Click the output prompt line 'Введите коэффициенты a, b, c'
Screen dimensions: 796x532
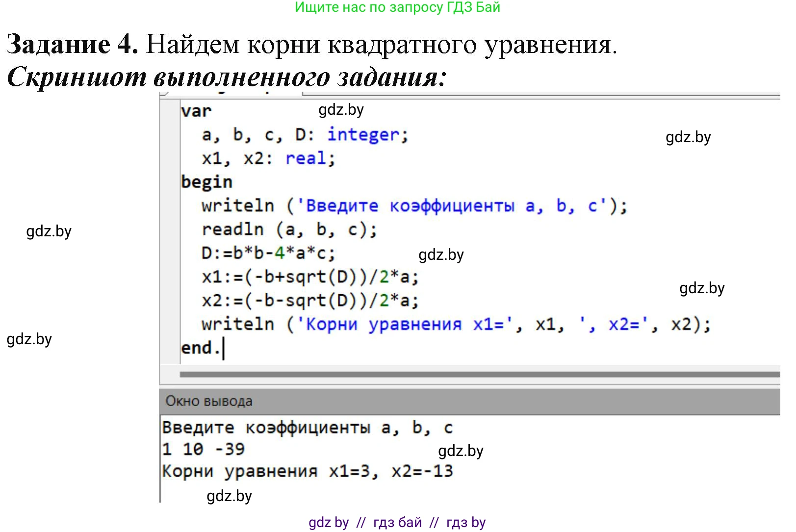[x=307, y=428]
